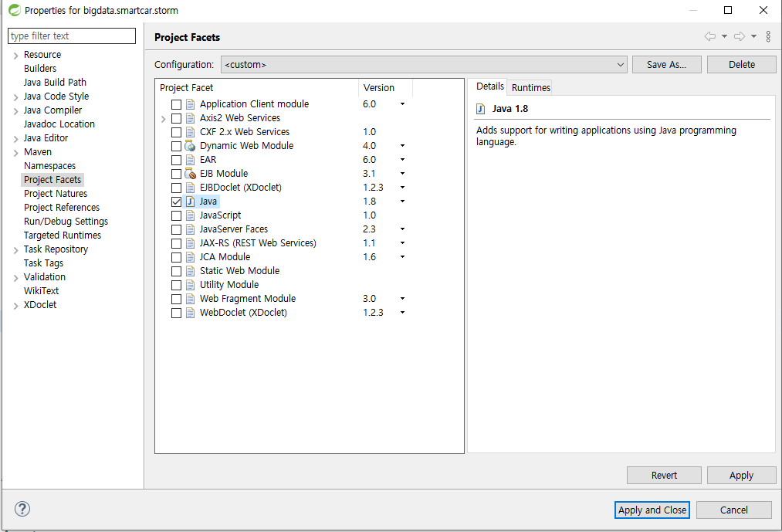The image size is (782, 532).
Task: Open the Dynamic Web Module version dropdown
Action: (x=402, y=146)
